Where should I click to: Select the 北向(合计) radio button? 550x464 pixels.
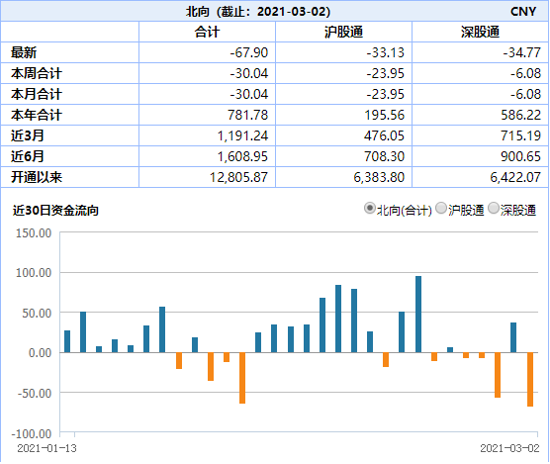[369, 208]
